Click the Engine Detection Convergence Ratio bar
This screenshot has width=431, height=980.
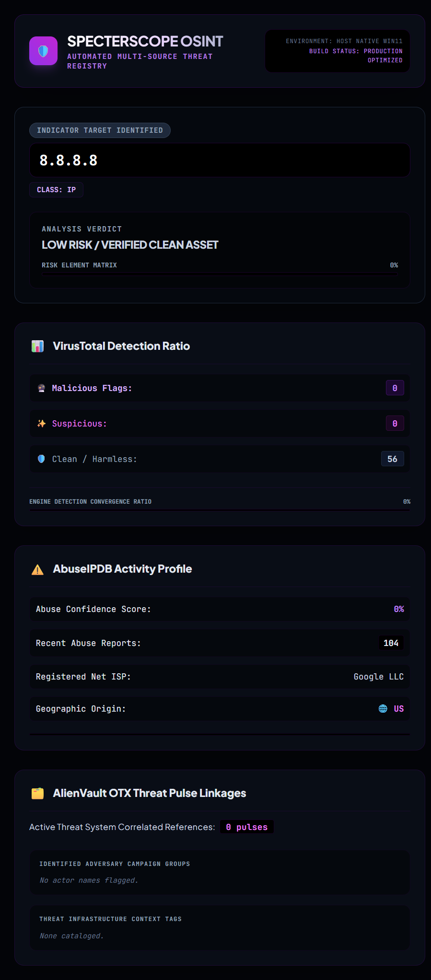pyautogui.click(x=220, y=510)
